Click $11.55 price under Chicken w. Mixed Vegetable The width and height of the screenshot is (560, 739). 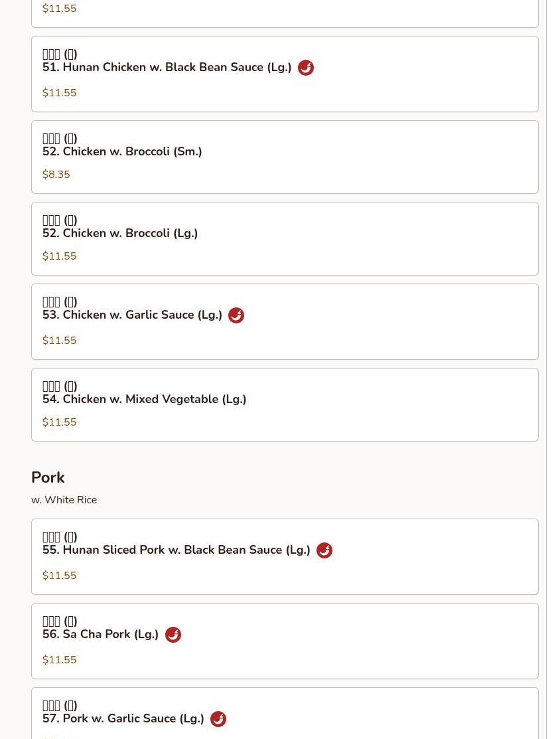click(x=59, y=422)
